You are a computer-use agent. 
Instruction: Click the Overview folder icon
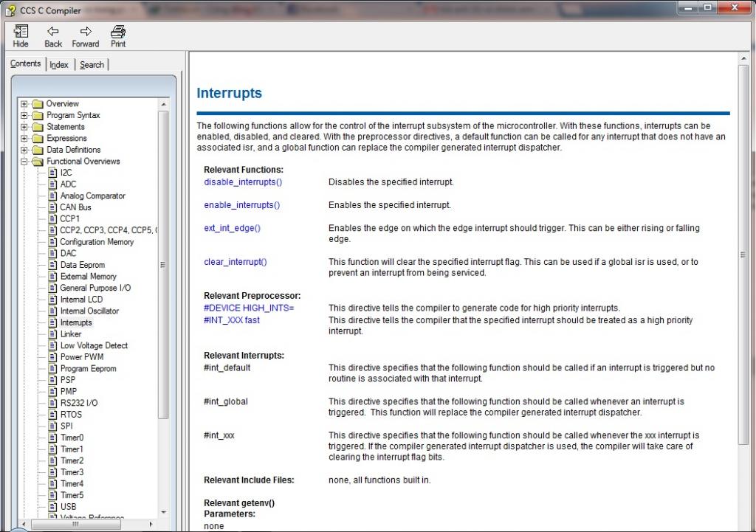click(38, 104)
